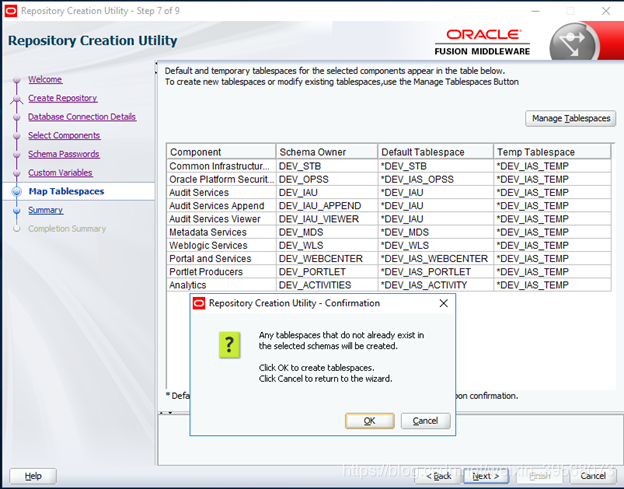Select the Metadata Services cell
This screenshot has height=489, width=624.
click(x=221, y=232)
